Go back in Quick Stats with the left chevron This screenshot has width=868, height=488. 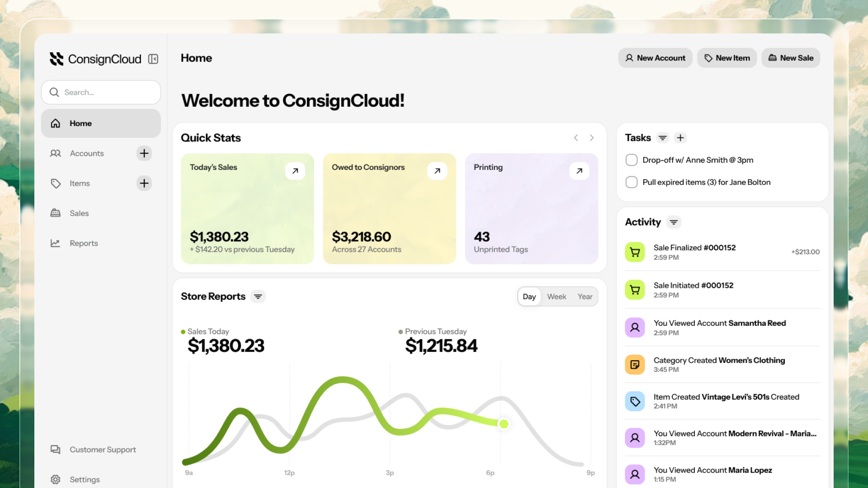576,138
